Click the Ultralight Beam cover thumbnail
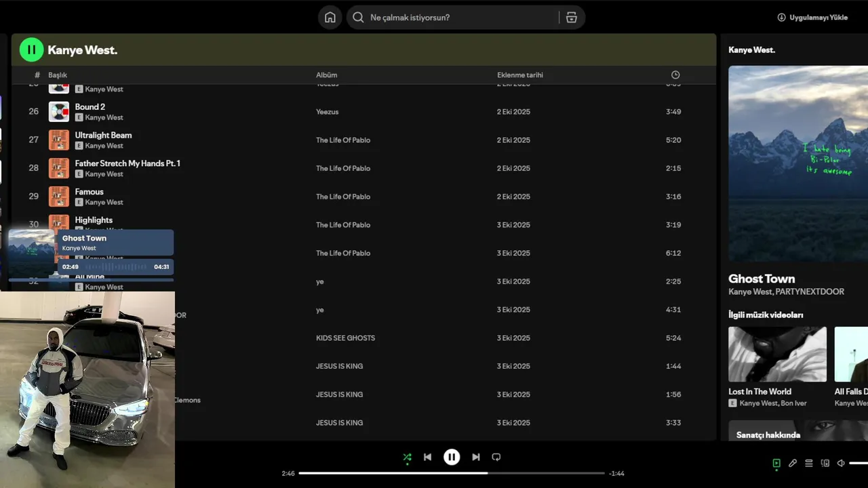868x488 pixels. pyautogui.click(x=59, y=140)
